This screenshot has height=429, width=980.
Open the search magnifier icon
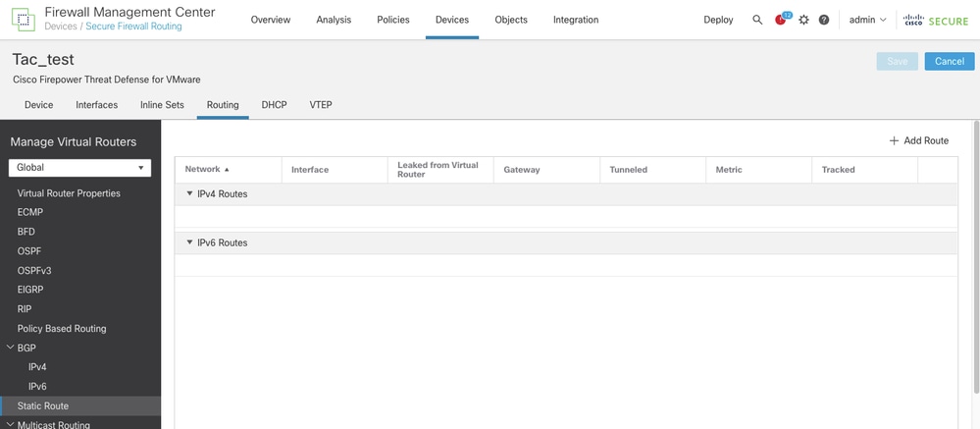tap(757, 20)
